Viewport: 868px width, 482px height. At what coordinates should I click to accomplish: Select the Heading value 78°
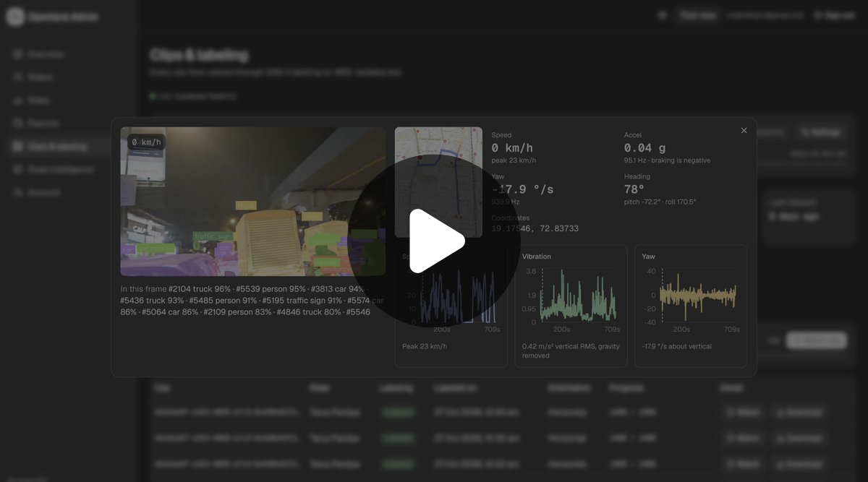click(634, 189)
